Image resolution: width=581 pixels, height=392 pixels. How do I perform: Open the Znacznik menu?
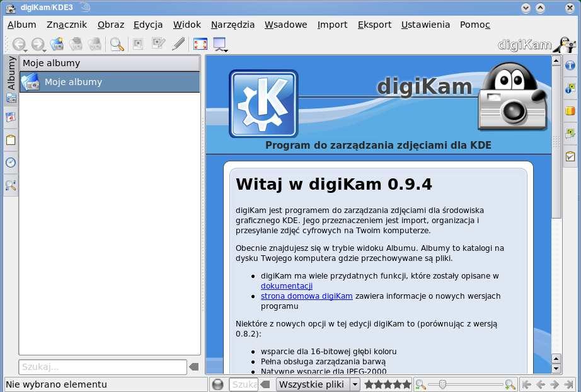pyautogui.click(x=67, y=25)
